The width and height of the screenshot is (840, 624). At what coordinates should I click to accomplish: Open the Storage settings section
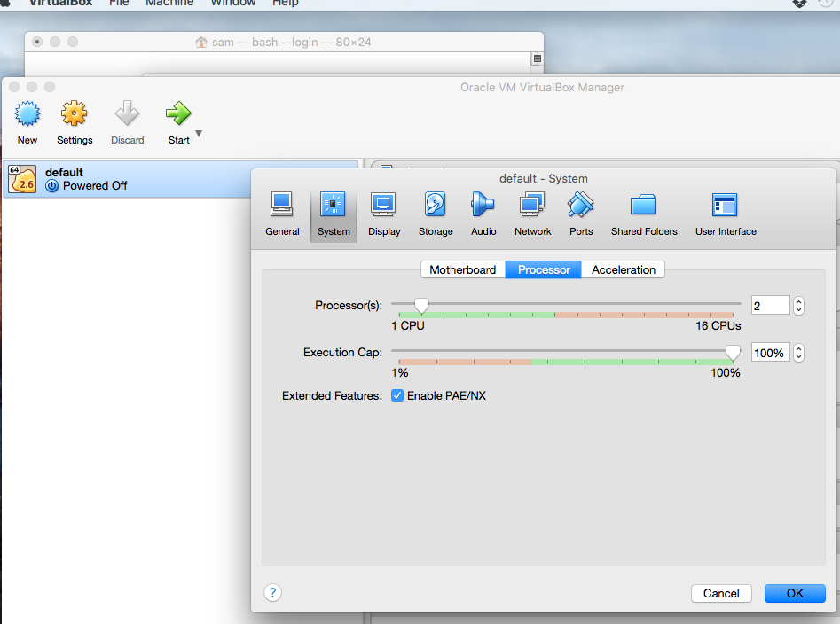pyautogui.click(x=435, y=214)
